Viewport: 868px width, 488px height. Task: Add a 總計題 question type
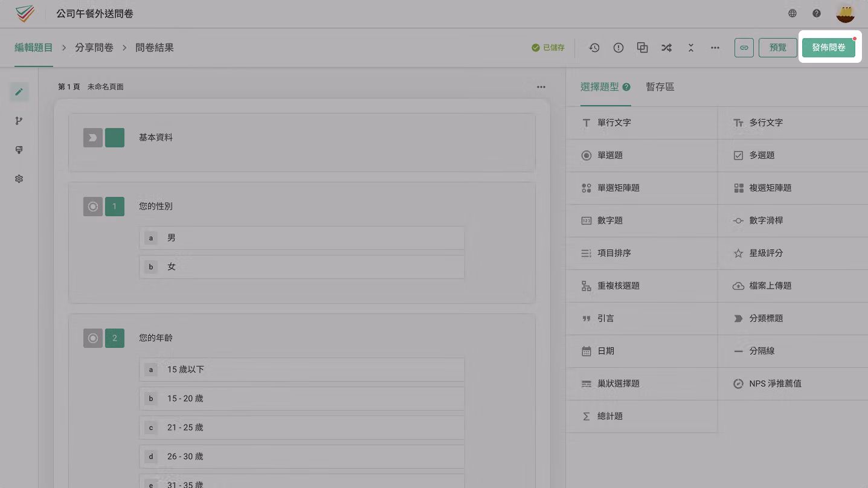coord(641,416)
